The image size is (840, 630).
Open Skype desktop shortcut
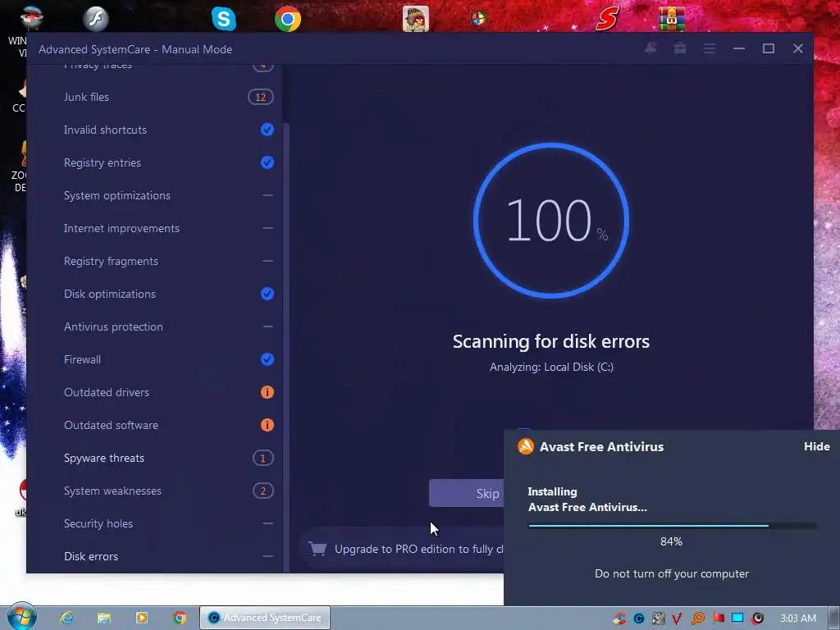(223, 19)
